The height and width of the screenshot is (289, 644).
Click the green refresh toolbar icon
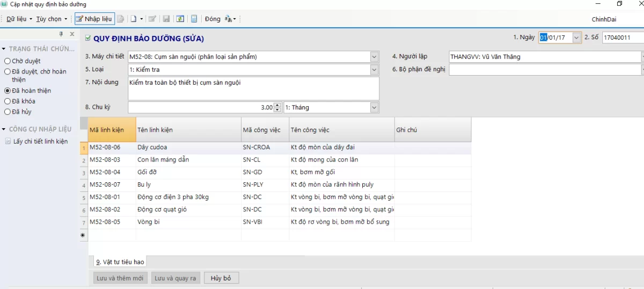click(180, 19)
